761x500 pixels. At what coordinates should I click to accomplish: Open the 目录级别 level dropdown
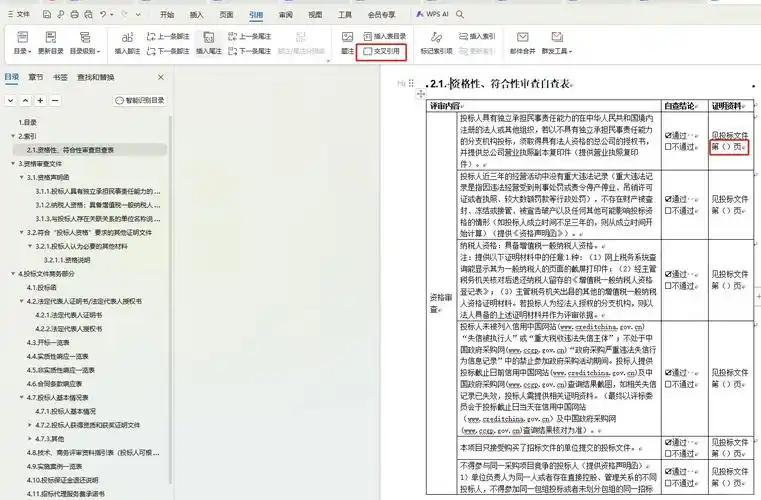click(x=85, y=43)
